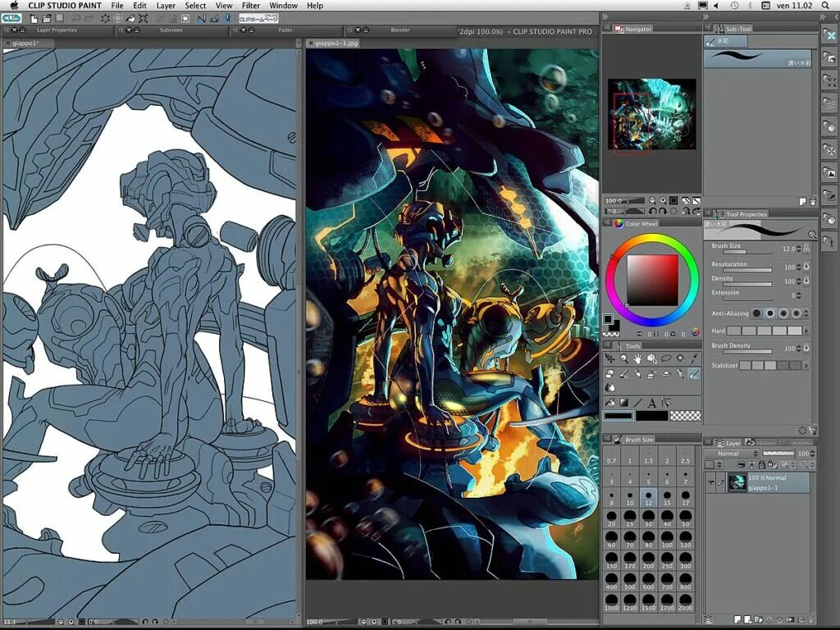Open the CLIP logo button

pos(11,18)
